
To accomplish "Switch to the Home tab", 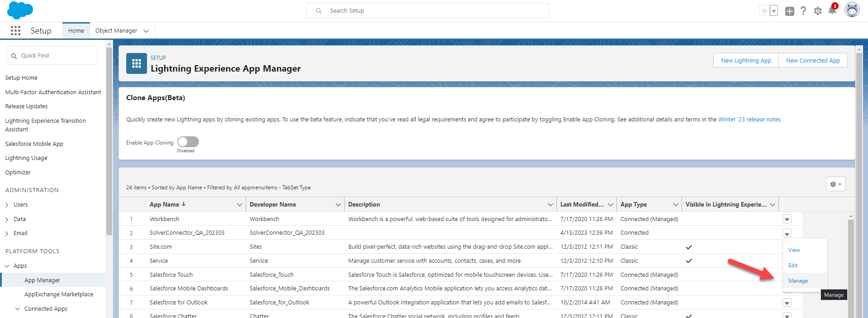I will tap(76, 31).
